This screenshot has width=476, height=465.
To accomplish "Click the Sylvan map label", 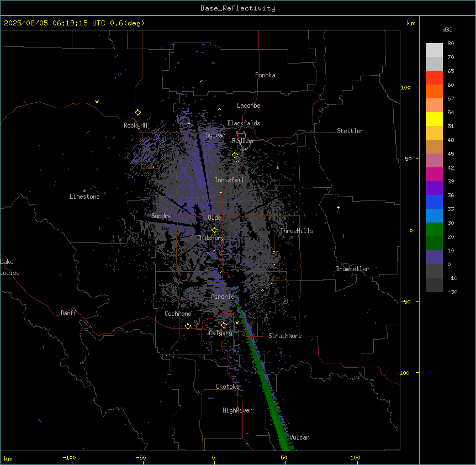I will pyautogui.click(x=215, y=135).
